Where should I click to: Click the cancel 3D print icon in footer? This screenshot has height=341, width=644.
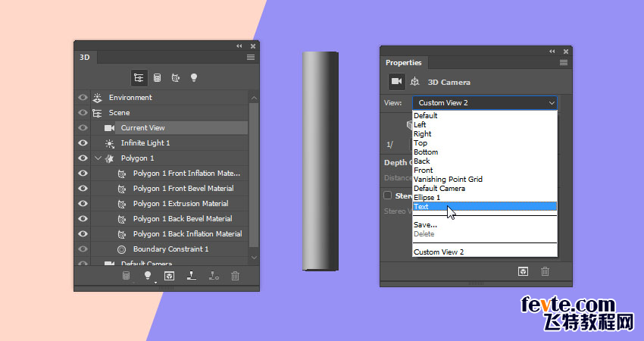tap(214, 276)
